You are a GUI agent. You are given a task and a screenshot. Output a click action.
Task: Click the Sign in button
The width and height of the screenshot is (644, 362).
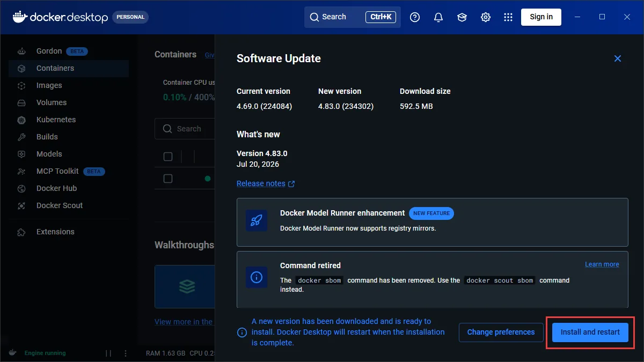541,17
